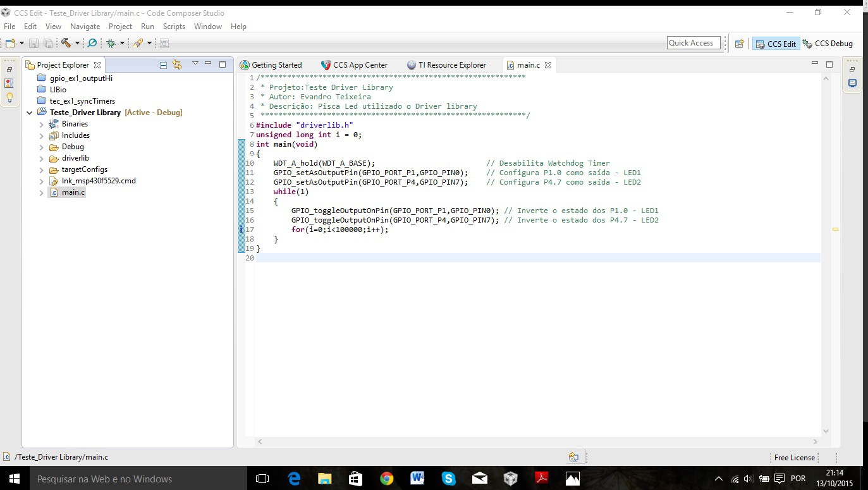Maximize the Project Explorer panel

(223, 64)
